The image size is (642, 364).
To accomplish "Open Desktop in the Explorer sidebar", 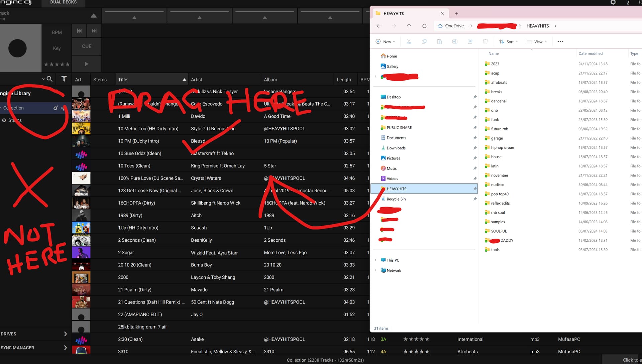I will (391, 97).
